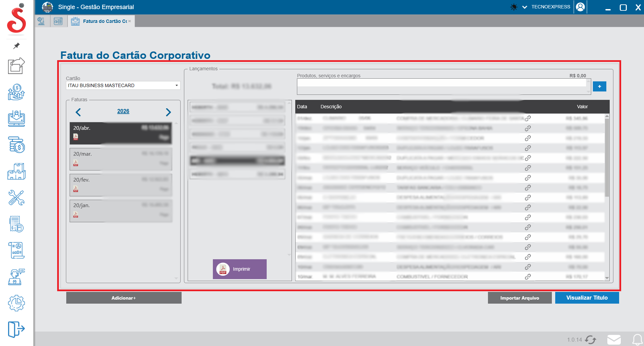Select the 20/fev. invoice entry

(x=121, y=185)
